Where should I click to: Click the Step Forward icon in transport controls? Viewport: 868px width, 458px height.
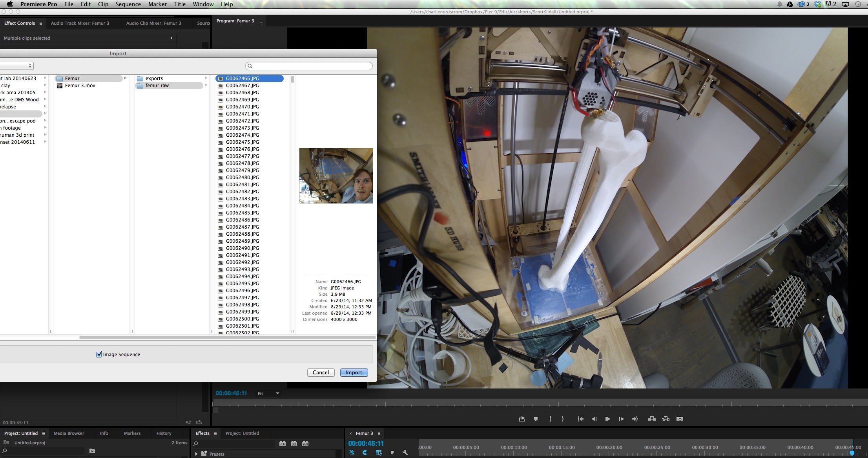coord(621,419)
